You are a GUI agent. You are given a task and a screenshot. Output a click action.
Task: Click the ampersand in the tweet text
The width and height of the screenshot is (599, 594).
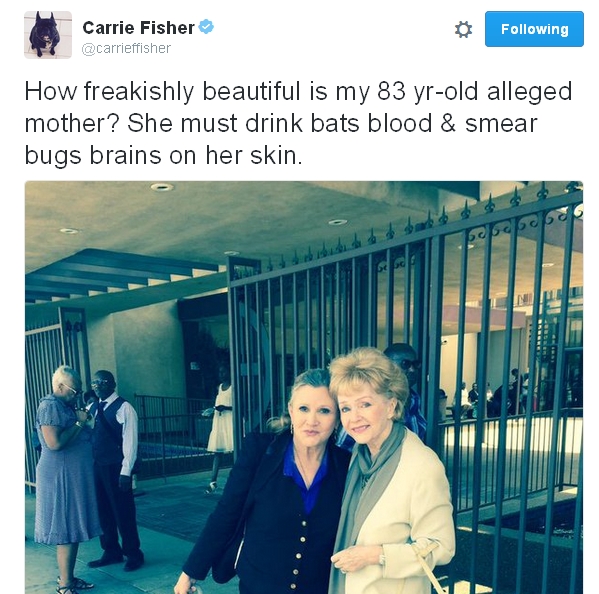[448, 123]
